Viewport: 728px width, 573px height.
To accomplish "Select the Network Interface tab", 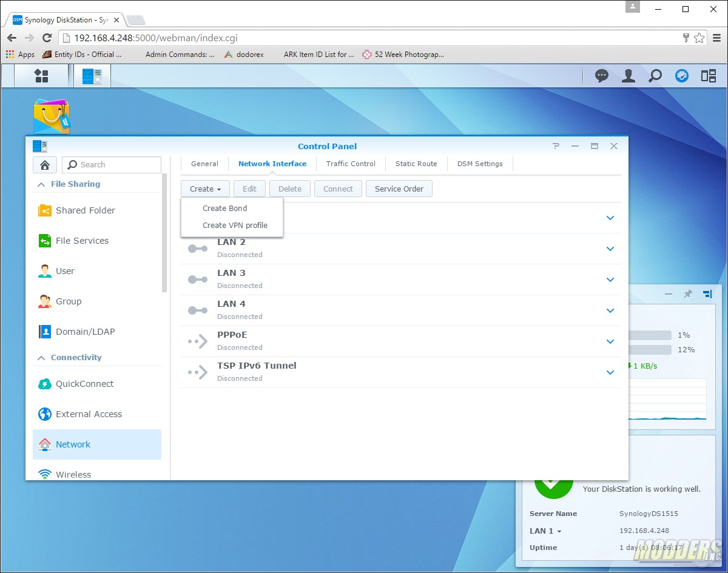I will (272, 164).
